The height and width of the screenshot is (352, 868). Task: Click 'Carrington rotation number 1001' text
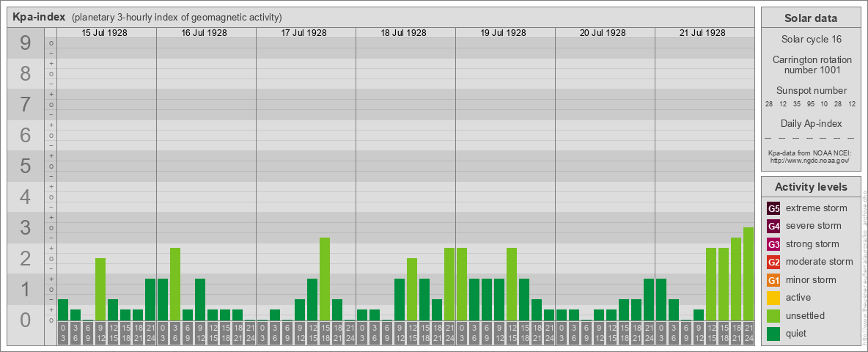813,65
